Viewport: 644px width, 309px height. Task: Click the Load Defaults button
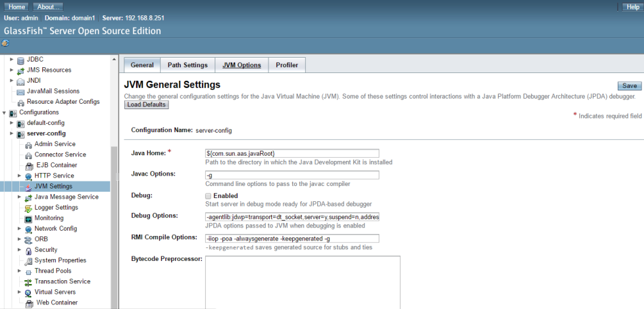click(x=146, y=104)
